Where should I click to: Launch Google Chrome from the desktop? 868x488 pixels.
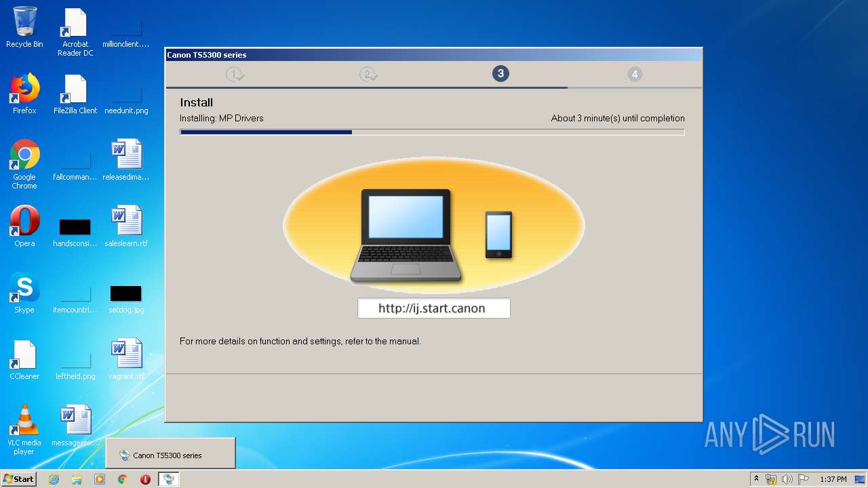pos(24,164)
